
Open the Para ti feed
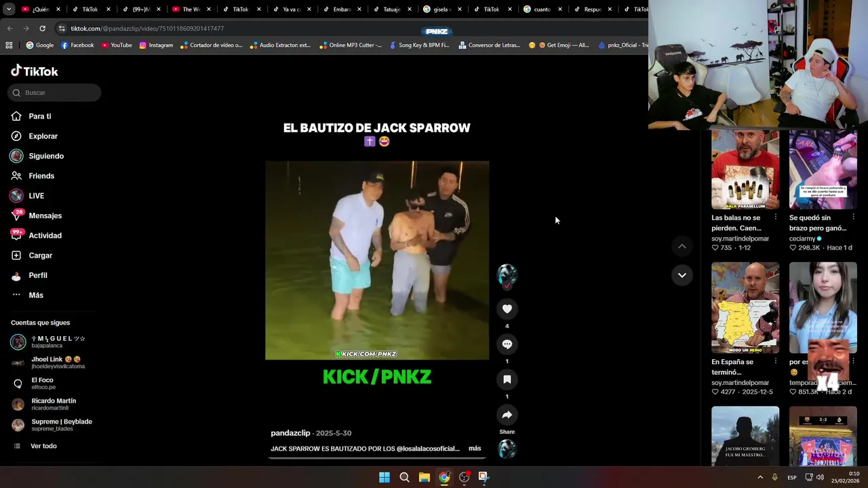39,116
